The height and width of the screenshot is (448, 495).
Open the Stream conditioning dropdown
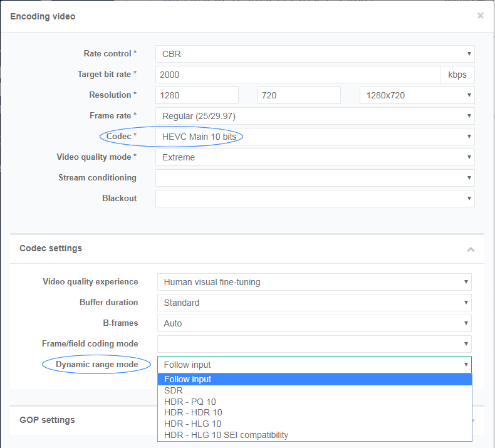tap(315, 178)
